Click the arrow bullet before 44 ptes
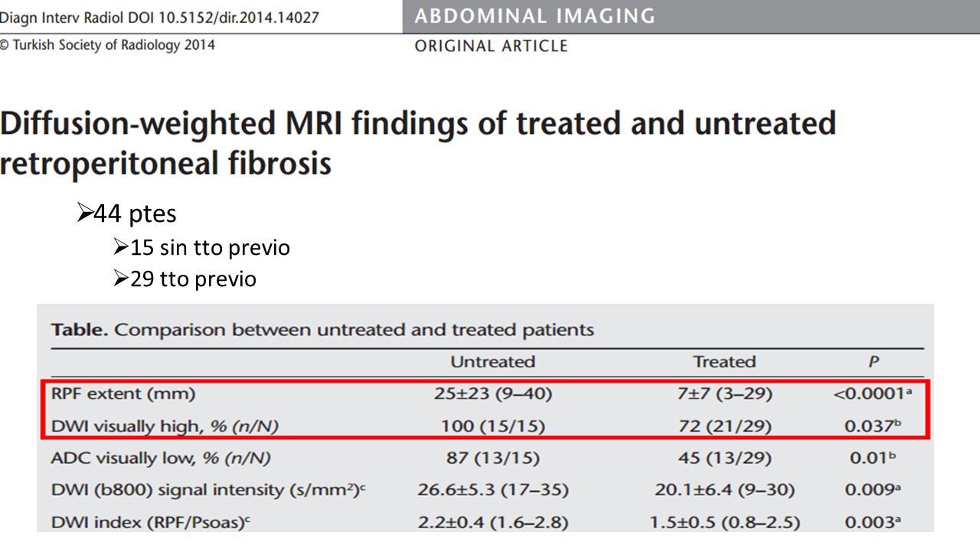Screen dimensions: 980x551 pyautogui.click(x=85, y=213)
